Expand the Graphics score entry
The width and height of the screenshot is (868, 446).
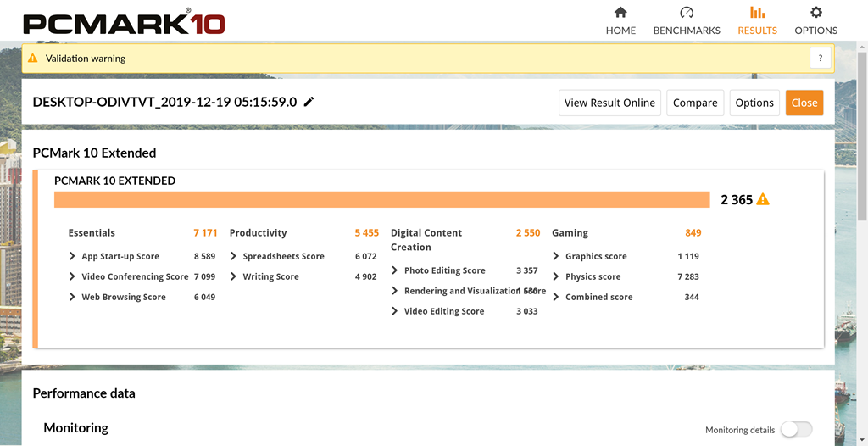(556, 256)
